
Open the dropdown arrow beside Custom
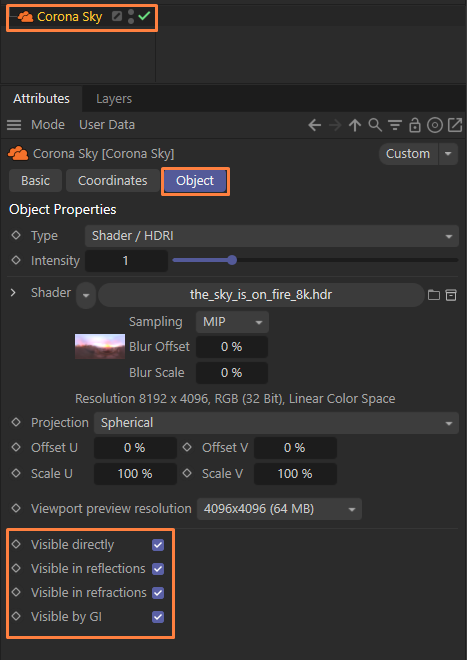448,154
